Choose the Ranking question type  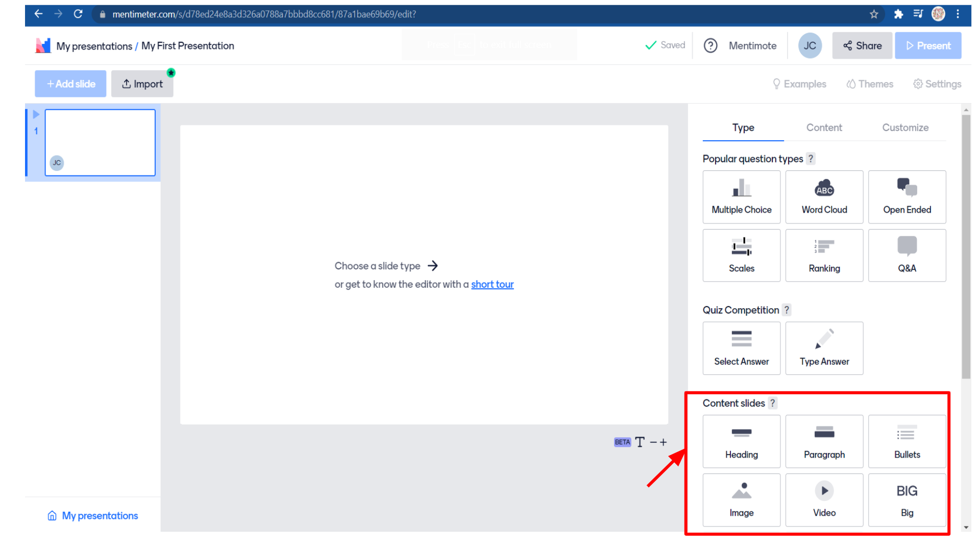point(824,255)
